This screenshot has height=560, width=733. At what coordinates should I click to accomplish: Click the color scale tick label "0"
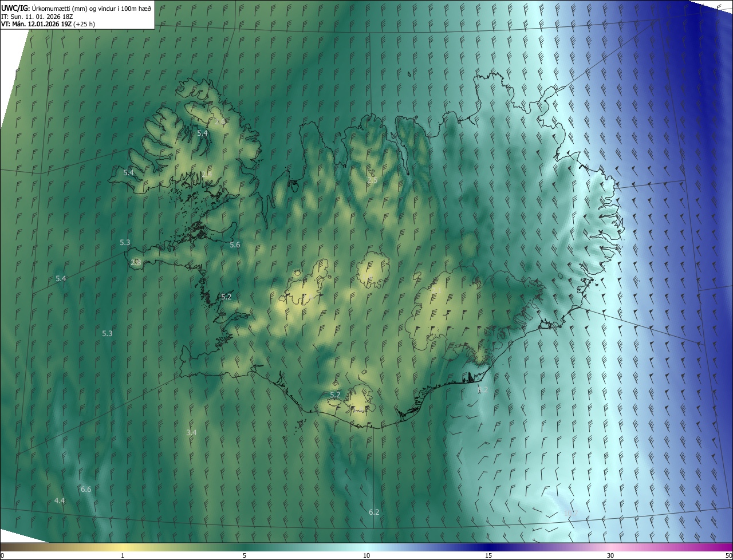tap(2, 555)
